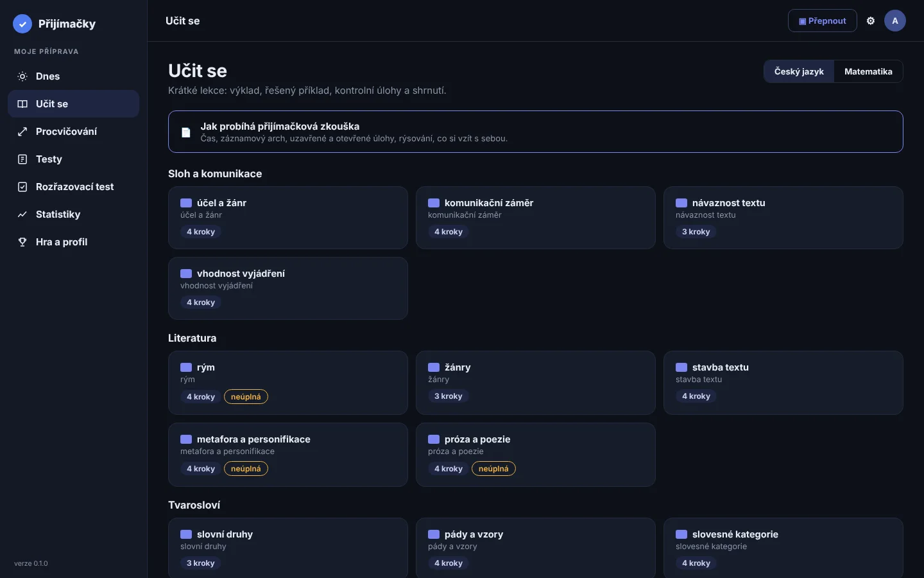Image resolution: width=924 pixels, height=578 pixels.
Task: Click the trophy icon beside Hra a profil
Action: (x=22, y=242)
